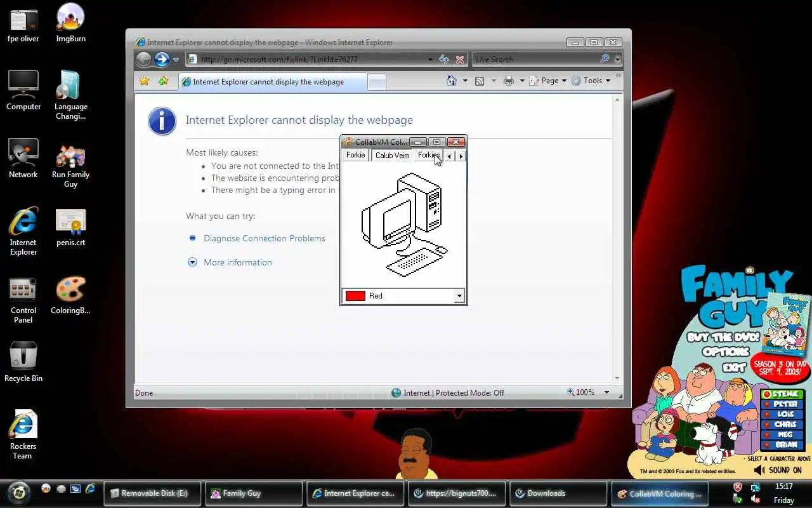The height and width of the screenshot is (508, 812).
Task: Open the ImgBurn desktop icon
Action: coord(70,24)
